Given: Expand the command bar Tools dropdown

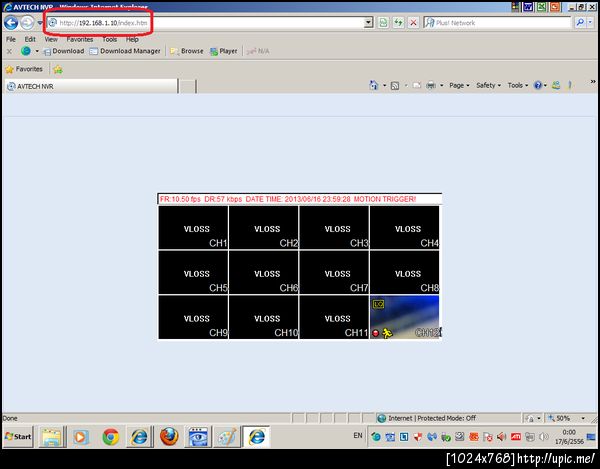Looking at the screenshot, I should pos(518,85).
